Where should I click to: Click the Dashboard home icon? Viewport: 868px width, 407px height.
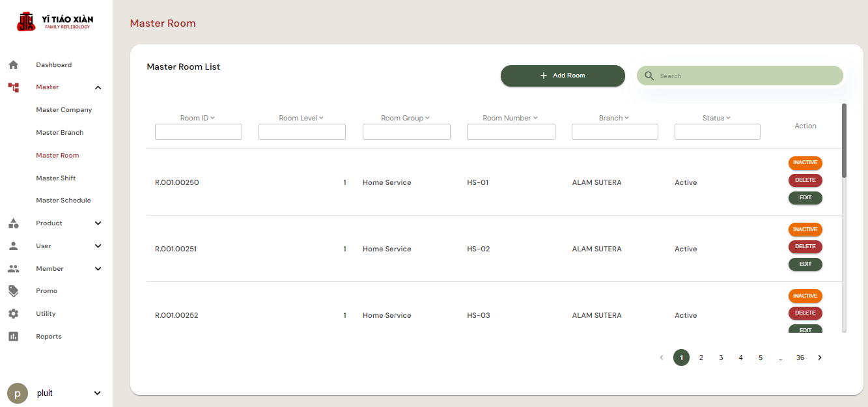pos(13,65)
